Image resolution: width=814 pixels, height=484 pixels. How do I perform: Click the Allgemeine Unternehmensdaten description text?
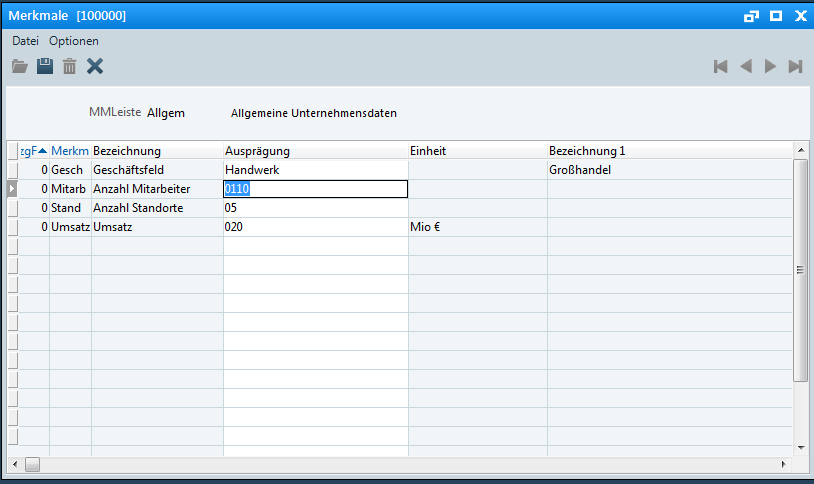(x=314, y=113)
